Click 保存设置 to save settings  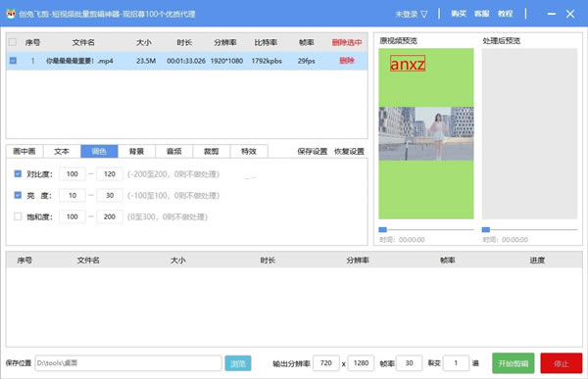tap(312, 152)
